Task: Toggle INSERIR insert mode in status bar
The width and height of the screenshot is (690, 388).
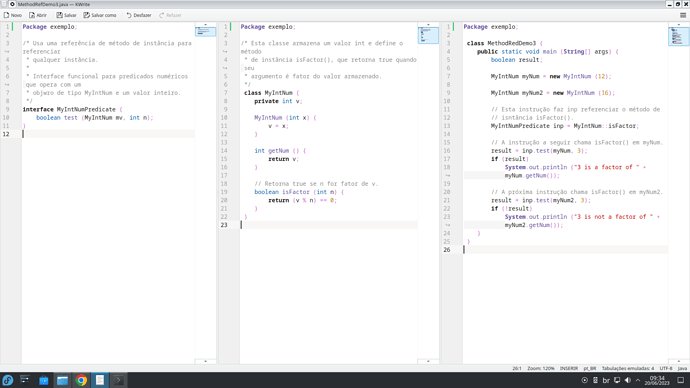Action: point(569,368)
